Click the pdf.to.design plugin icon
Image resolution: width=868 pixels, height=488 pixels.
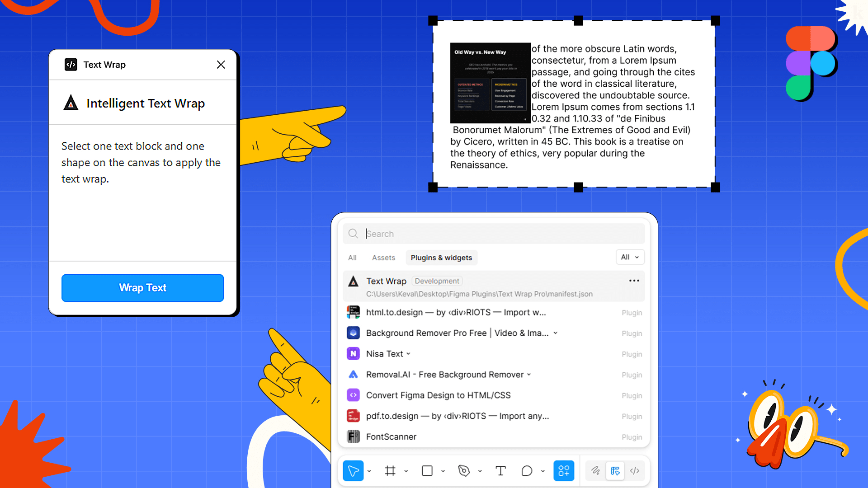point(353,416)
